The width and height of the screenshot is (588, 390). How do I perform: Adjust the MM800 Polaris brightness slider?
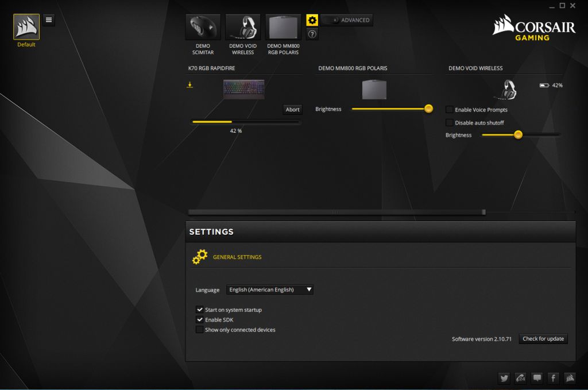[392, 109]
